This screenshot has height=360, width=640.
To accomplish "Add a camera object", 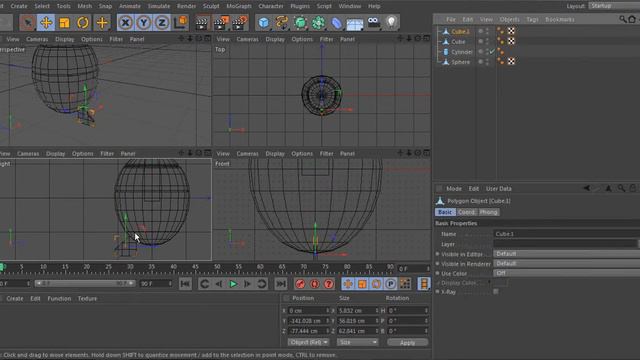I will tap(373, 22).
